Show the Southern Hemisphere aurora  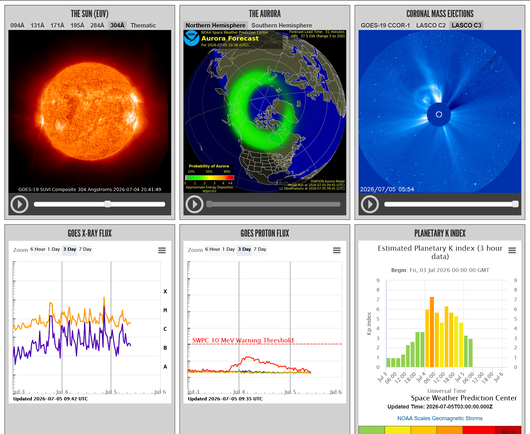tap(282, 25)
